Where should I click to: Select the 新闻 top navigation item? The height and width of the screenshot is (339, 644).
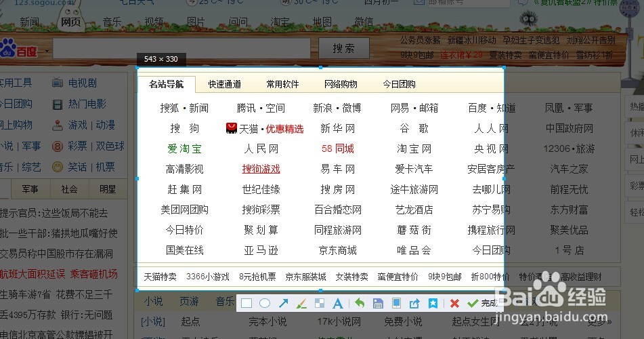(30, 22)
